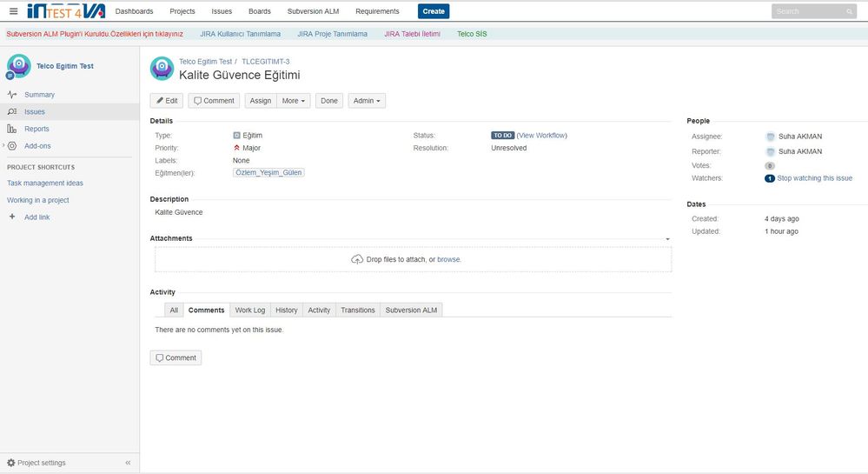
Task: Click the upload cloud icon in Attachments
Action: (357, 259)
